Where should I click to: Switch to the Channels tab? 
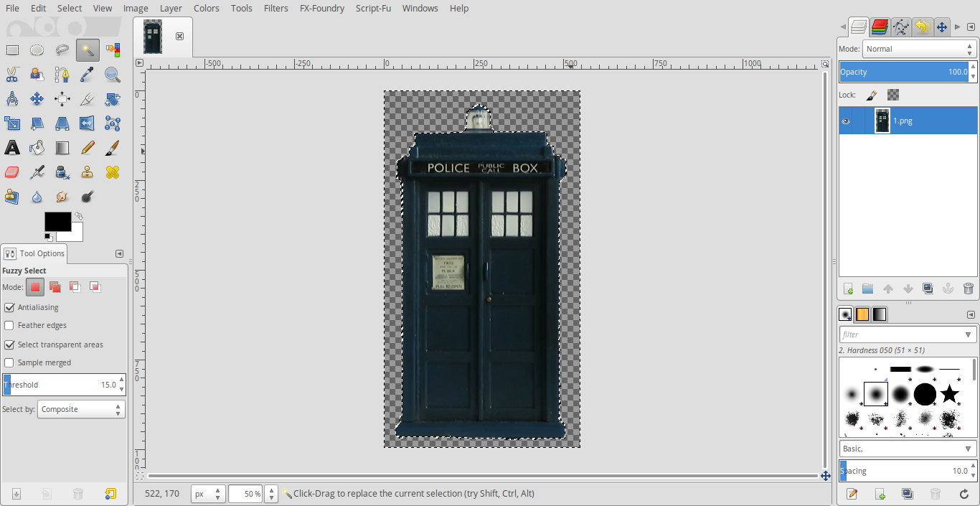click(x=880, y=27)
